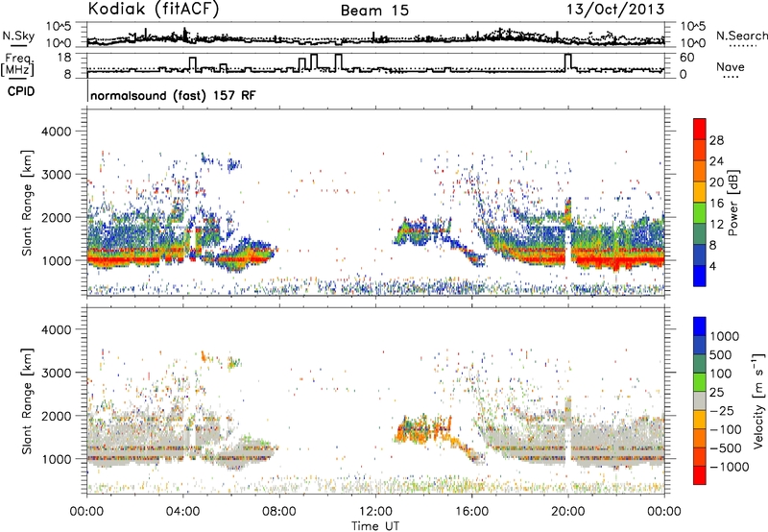This screenshot has height=532, width=768.
Task: Click the 'Velocity [m s-1]' colorbar label
Action: (x=758, y=400)
